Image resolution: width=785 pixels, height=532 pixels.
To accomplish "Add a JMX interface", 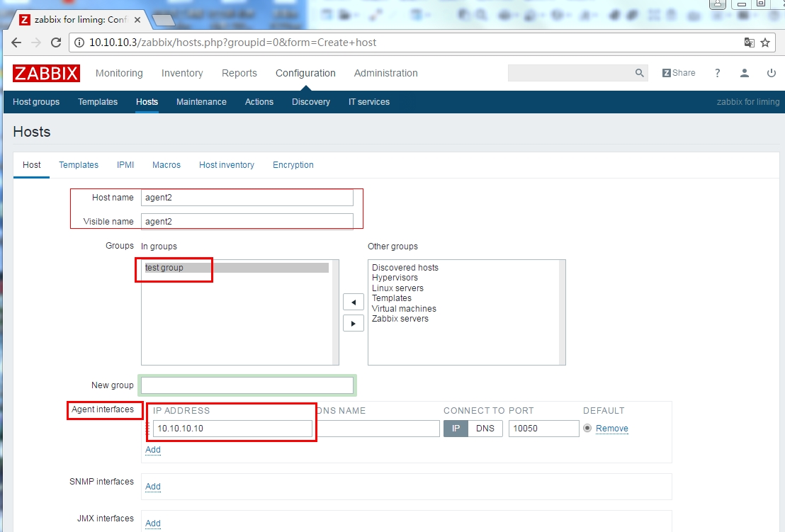I will 153,523.
